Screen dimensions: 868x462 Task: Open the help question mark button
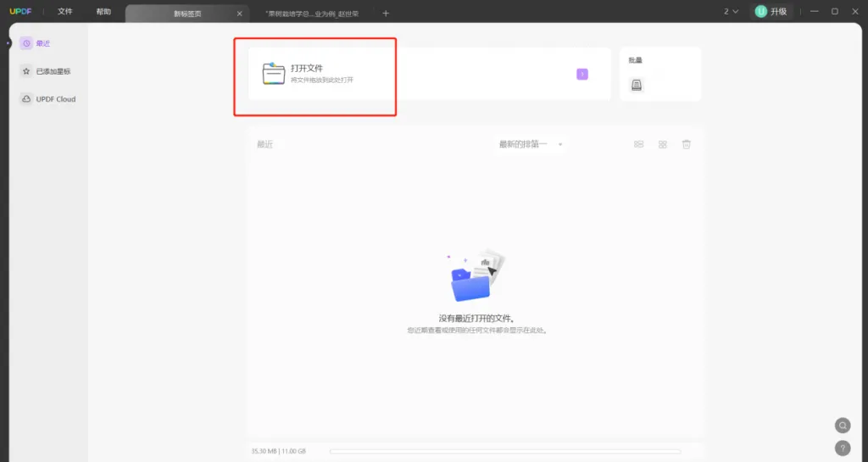coord(843,448)
